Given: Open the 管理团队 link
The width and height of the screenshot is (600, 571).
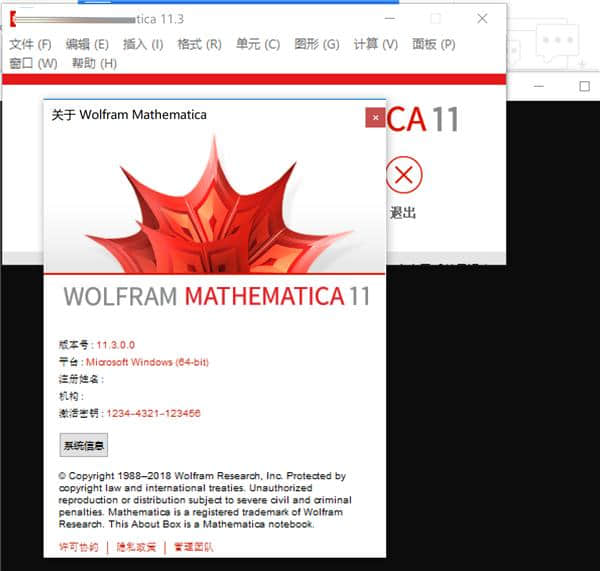Looking at the screenshot, I should [193, 547].
